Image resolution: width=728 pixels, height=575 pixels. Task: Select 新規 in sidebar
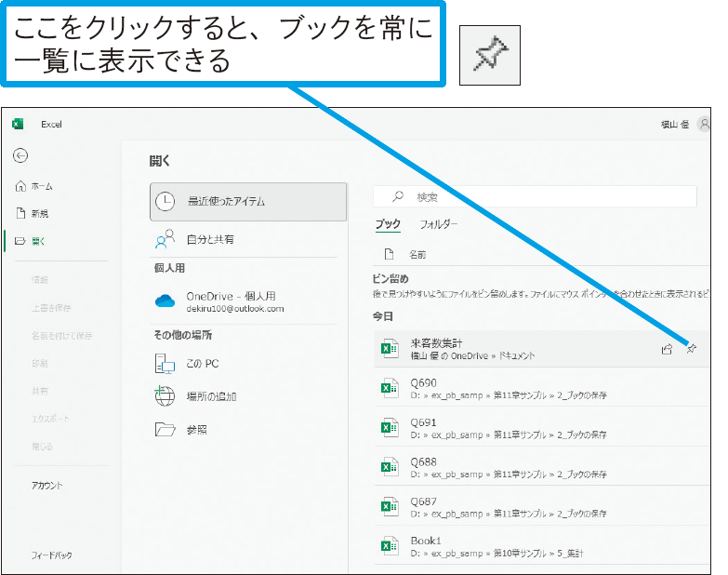(x=32, y=213)
